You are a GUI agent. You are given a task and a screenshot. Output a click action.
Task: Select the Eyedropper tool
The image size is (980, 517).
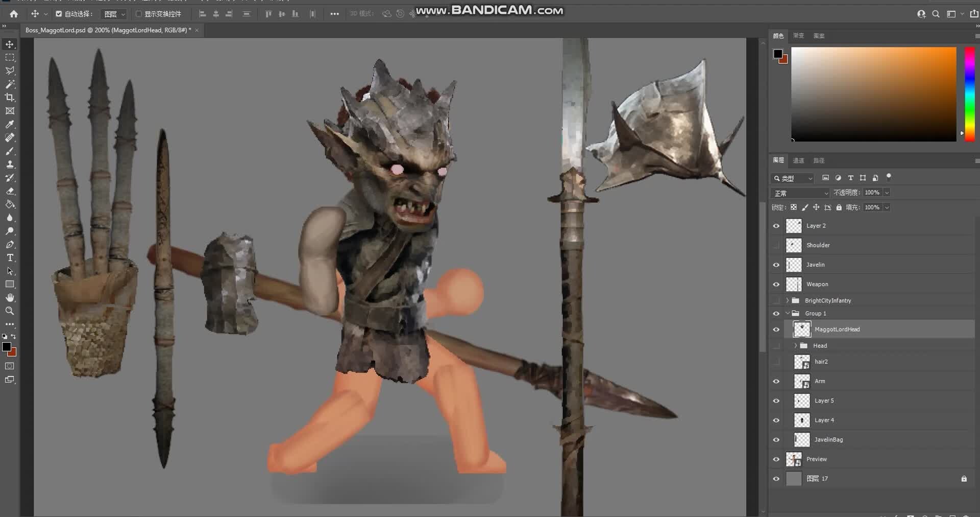tap(10, 125)
